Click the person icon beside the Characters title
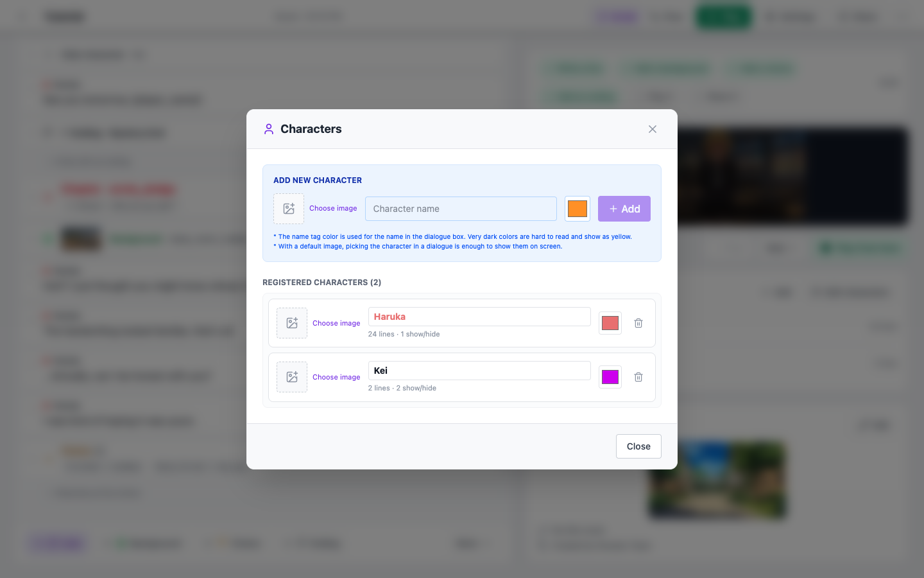The image size is (924, 578). coord(269,129)
